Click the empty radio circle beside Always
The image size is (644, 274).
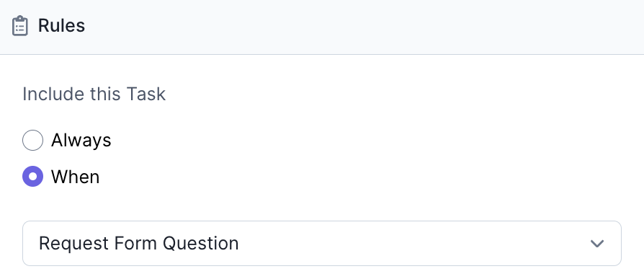coord(33,141)
